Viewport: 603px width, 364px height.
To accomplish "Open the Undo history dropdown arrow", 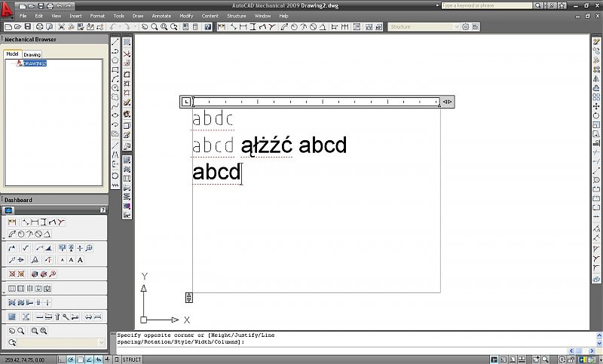I will click(120, 27).
